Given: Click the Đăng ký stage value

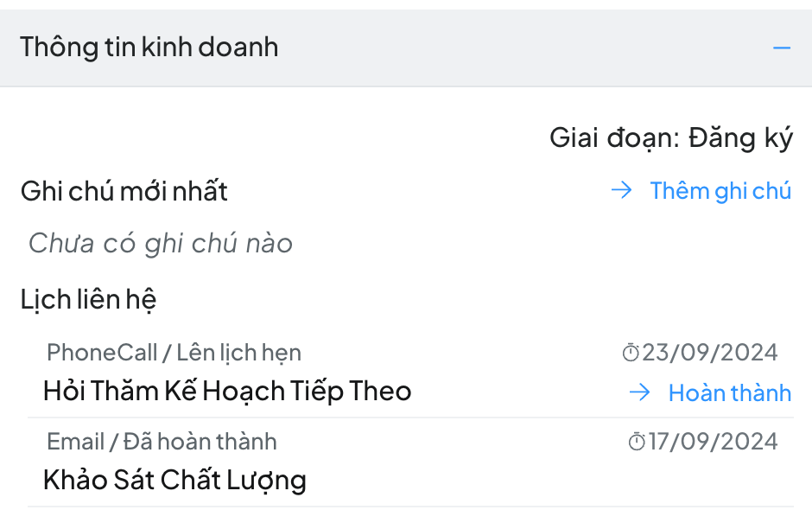Looking at the screenshot, I should [740, 138].
